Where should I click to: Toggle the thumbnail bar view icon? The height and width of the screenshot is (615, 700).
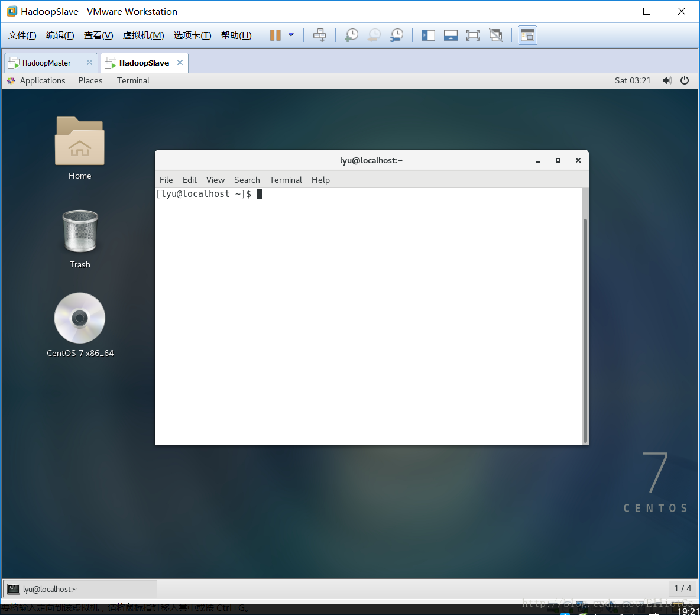[x=451, y=35]
